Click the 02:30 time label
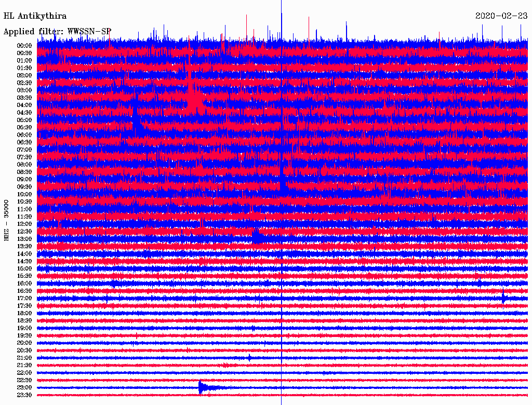This screenshot has height=405, width=532. pos(24,83)
